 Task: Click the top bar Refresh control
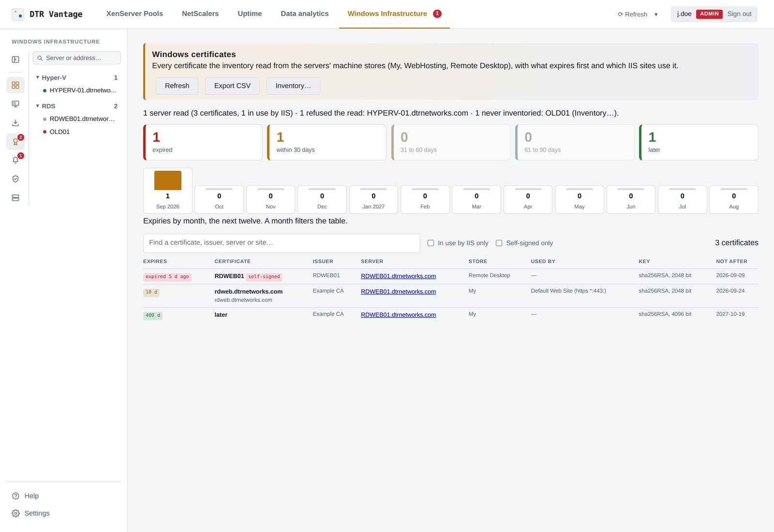tap(633, 15)
